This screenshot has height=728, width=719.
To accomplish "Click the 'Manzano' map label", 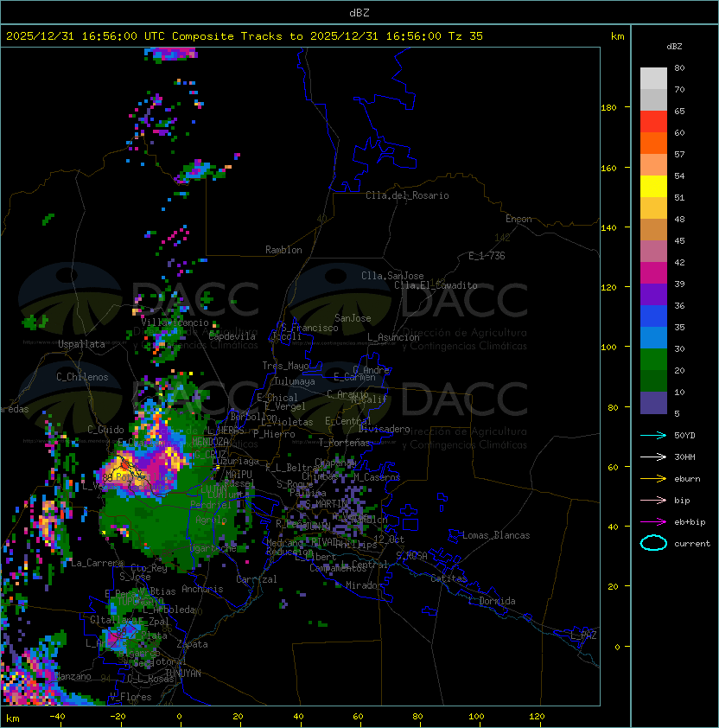I will 73,676.
